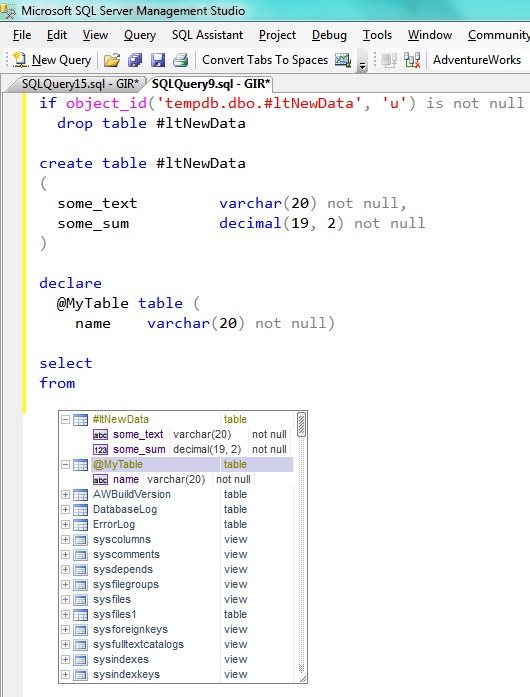Open the Window menu
The width and height of the screenshot is (530, 697).
[x=430, y=35]
